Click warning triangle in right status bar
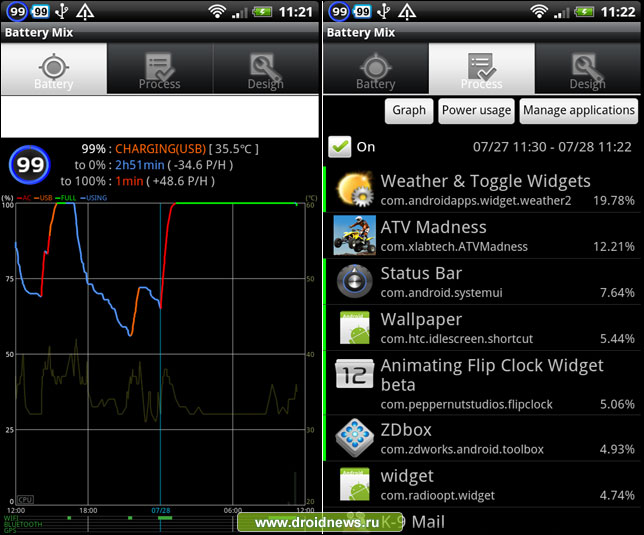Viewport: 644px width, 535px height. click(x=407, y=11)
